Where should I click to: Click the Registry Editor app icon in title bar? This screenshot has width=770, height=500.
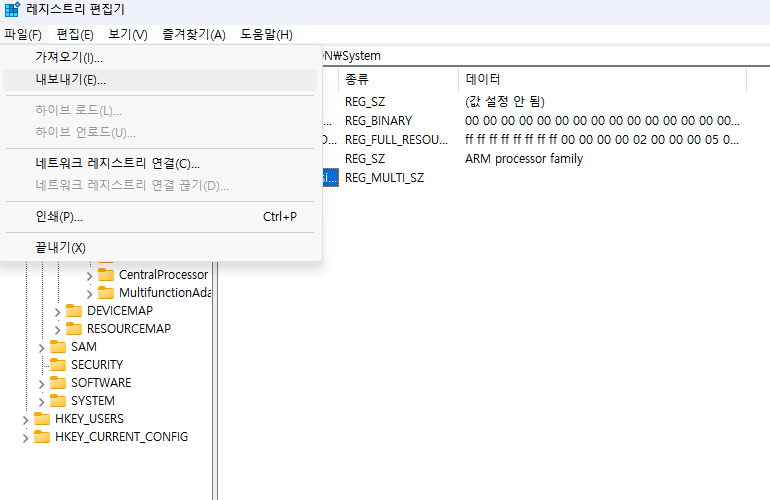12,12
